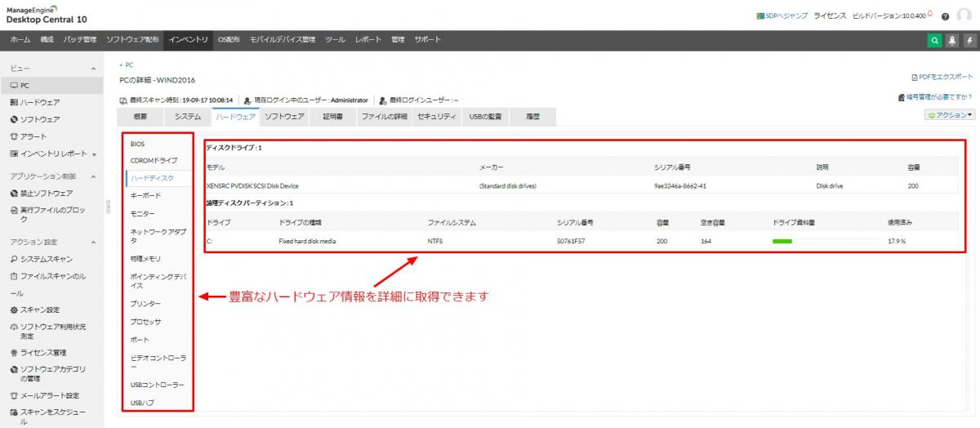Select ビデオコントローラー in the hardware list
The width and height of the screenshot is (980, 428).
pyautogui.click(x=158, y=362)
